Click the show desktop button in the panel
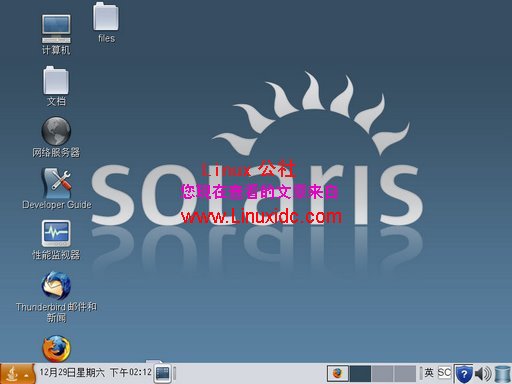512x384 pixels. [x=163, y=373]
